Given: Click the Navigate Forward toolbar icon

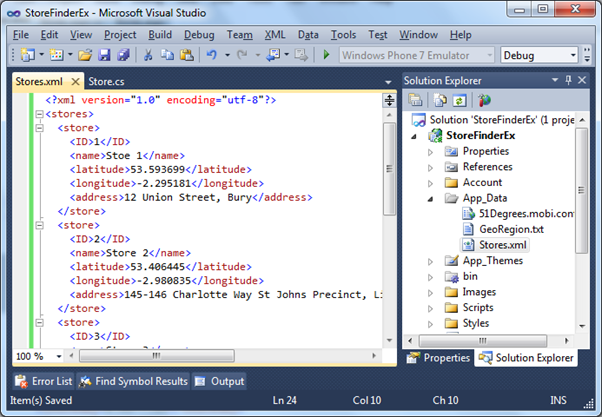Looking at the screenshot, I should tap(301, 55).
